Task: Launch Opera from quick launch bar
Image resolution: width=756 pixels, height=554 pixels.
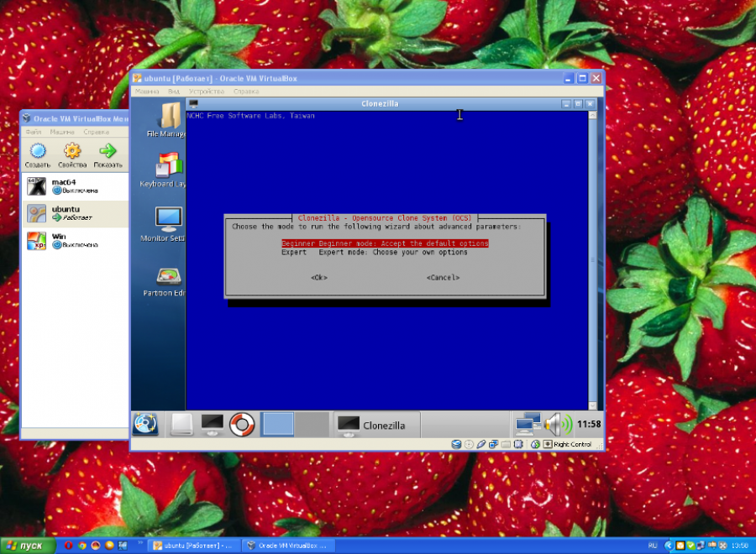Action: coord(68,546)
